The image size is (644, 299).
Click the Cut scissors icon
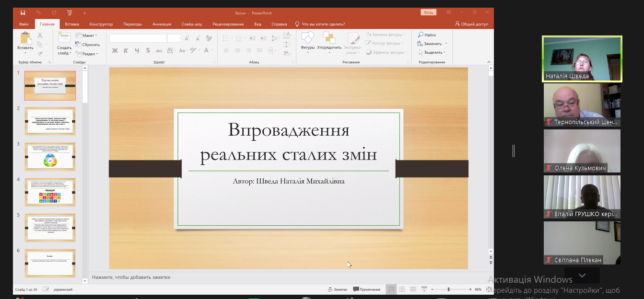(x=40, y=35)
